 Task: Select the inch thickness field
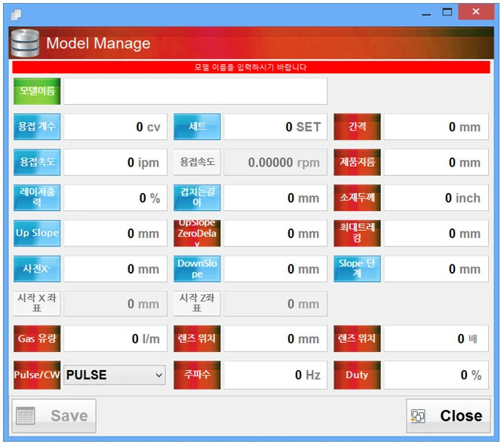[x=436, y=198]
